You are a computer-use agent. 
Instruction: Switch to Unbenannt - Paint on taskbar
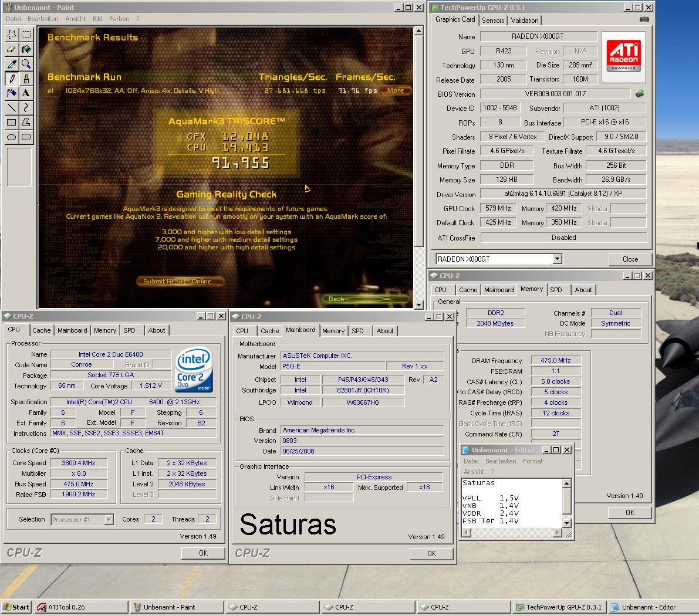tap(177, 607)
